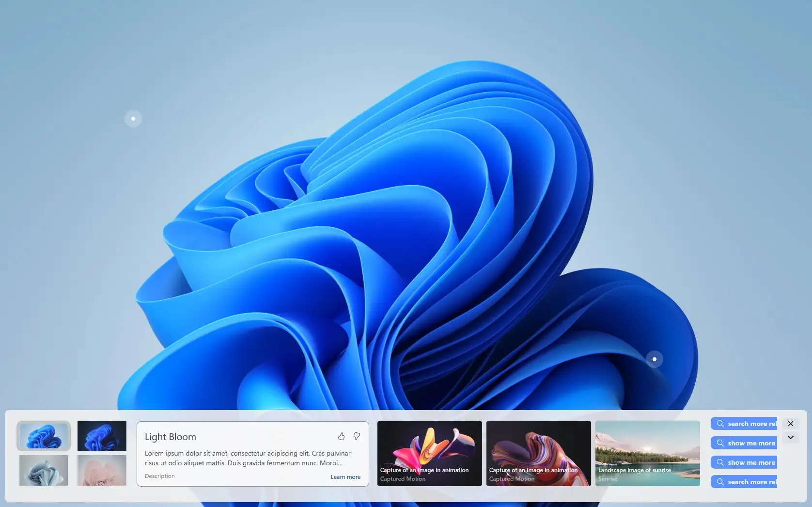
Task: Open the hotspot dot on the blue bloom petals
Action: click(655, 359)
